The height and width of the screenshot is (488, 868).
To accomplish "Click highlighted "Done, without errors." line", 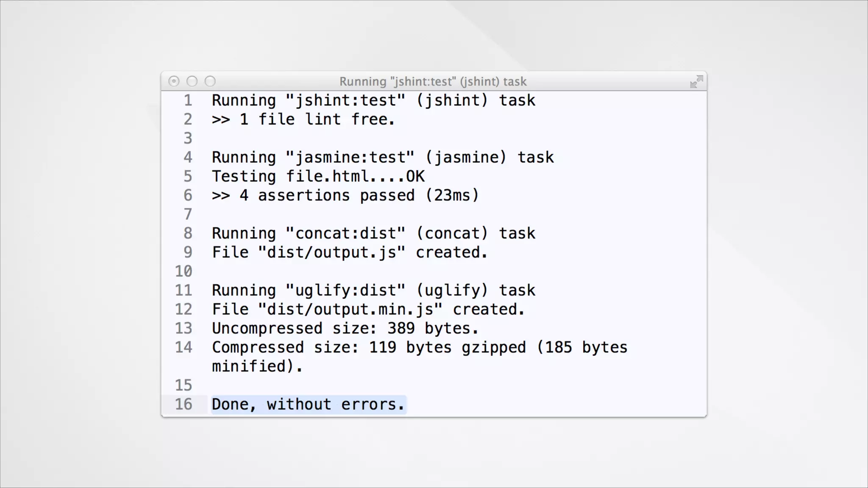I will click(308, 405).
